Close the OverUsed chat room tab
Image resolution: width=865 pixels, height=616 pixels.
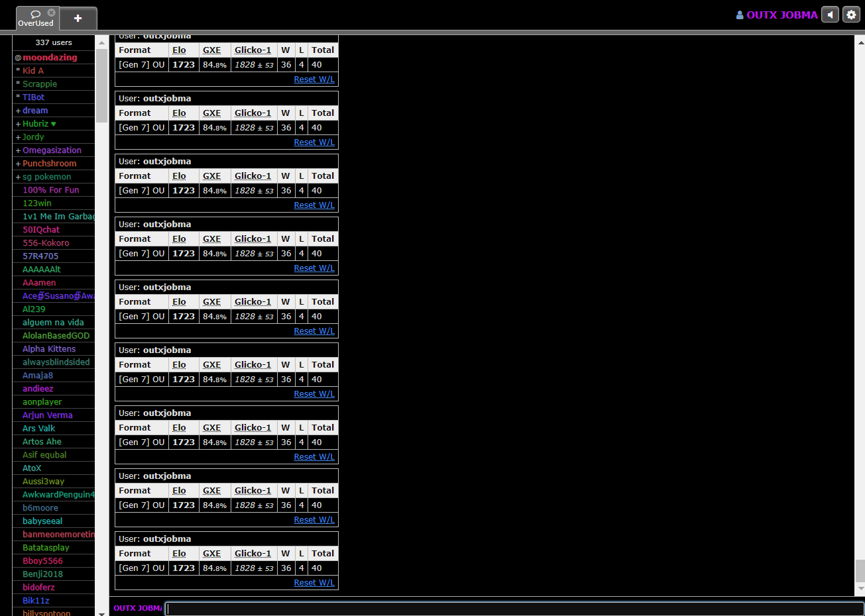pos(51,13)
